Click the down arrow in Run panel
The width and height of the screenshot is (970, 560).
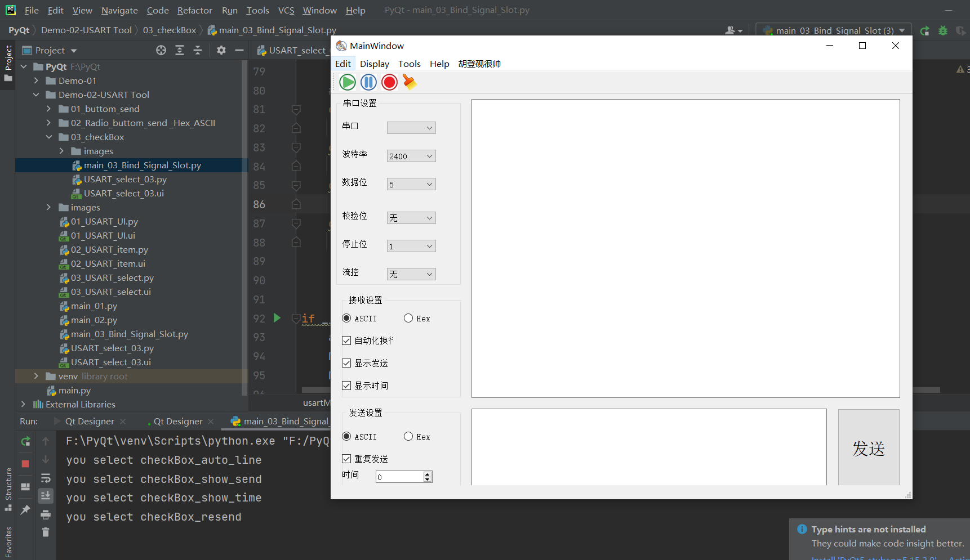click(x=46, y=460)
